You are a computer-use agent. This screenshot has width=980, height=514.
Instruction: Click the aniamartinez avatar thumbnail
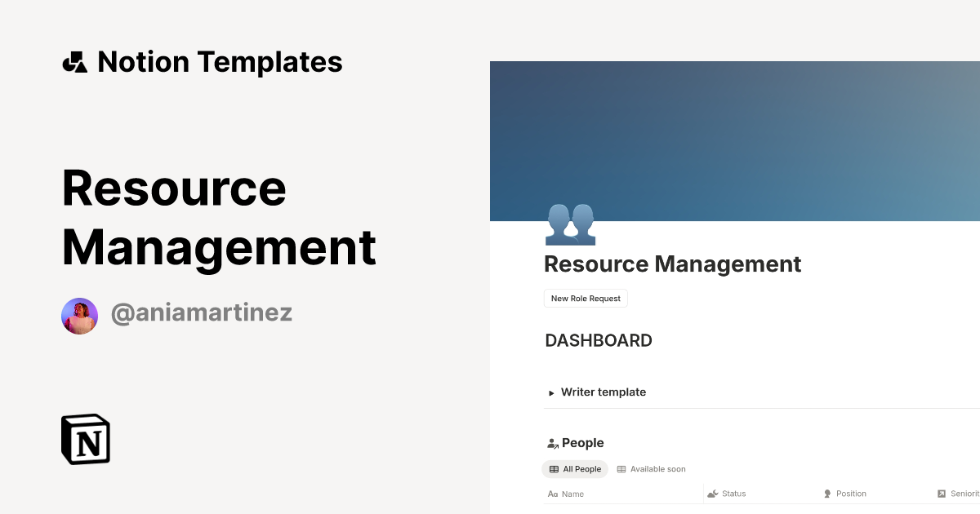coord(79,315)
